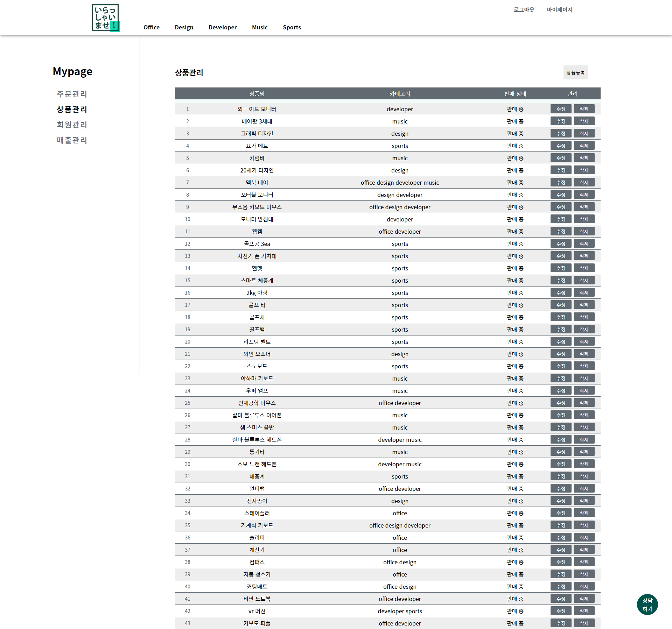Open the Design category menu
The height and width of the screenshot is (629, 672).
click(184, 27)
